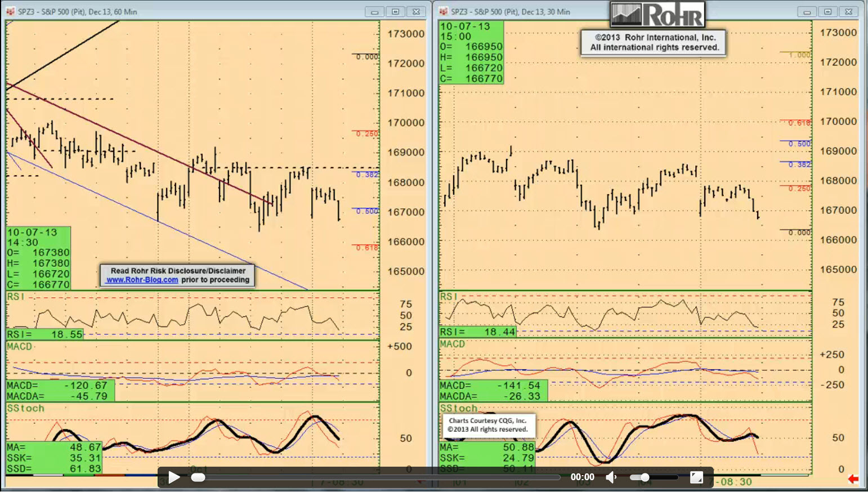The width and height of the screenshot is (868, 492).
Task: Click the video timestamp 00:00
Action: coord(582,477)
